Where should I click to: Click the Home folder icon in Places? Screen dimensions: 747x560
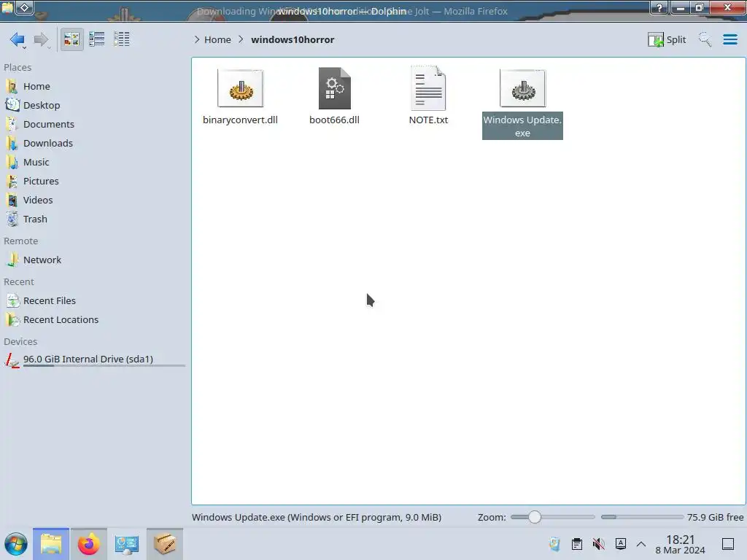[12, 86]
